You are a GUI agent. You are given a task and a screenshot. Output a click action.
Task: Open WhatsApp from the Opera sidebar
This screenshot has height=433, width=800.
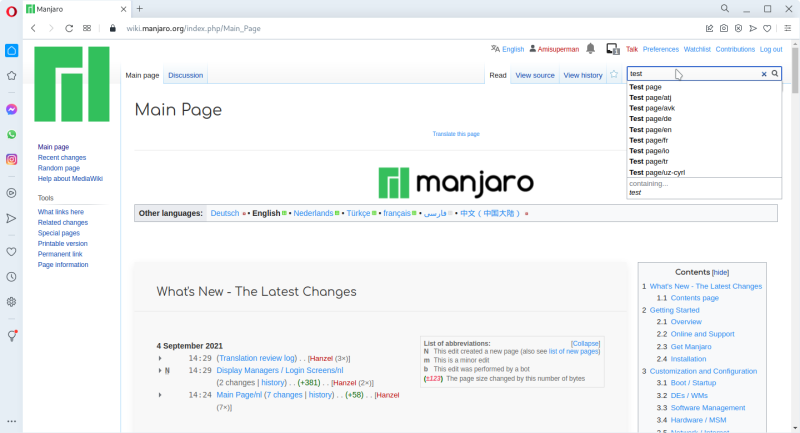tap(11, 134)
